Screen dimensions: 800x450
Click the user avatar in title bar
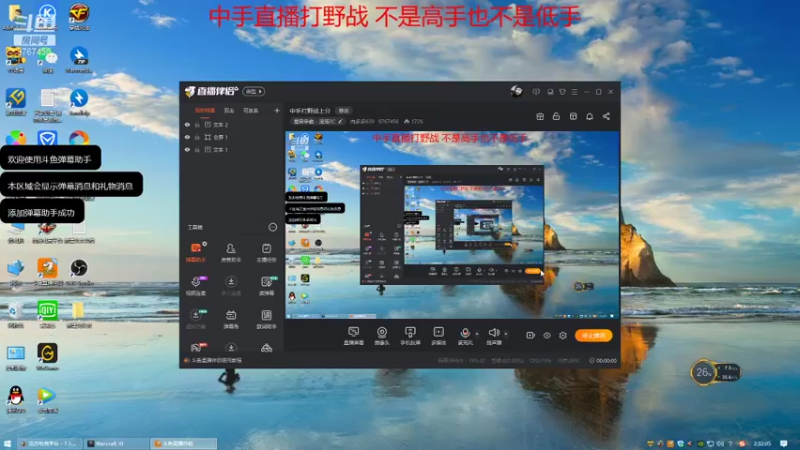(x=516, y=91)
